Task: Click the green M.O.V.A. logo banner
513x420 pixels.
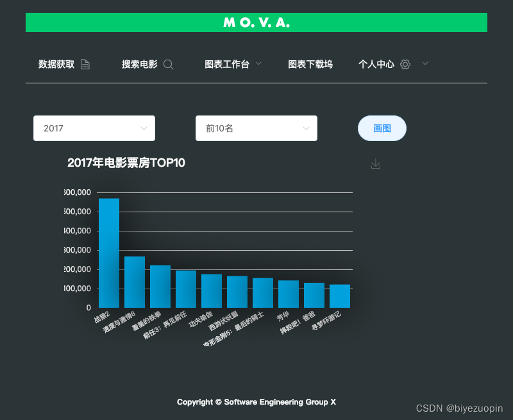Action: click(x=256, y=22)
